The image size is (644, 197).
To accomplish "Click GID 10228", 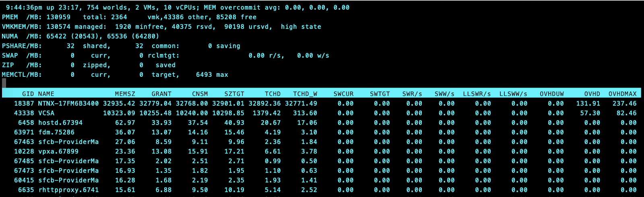I will pos(24,152).
